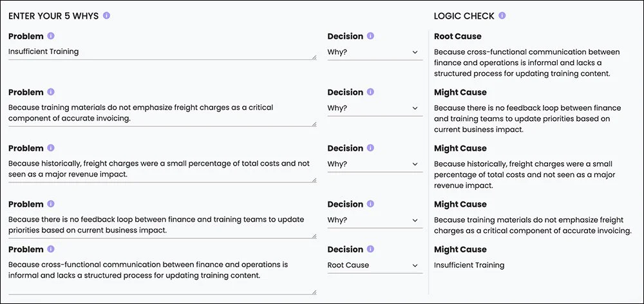Screen dimensions: 644x304
Task: Click info icon beside first Decision label
Action: click(371, 36)
